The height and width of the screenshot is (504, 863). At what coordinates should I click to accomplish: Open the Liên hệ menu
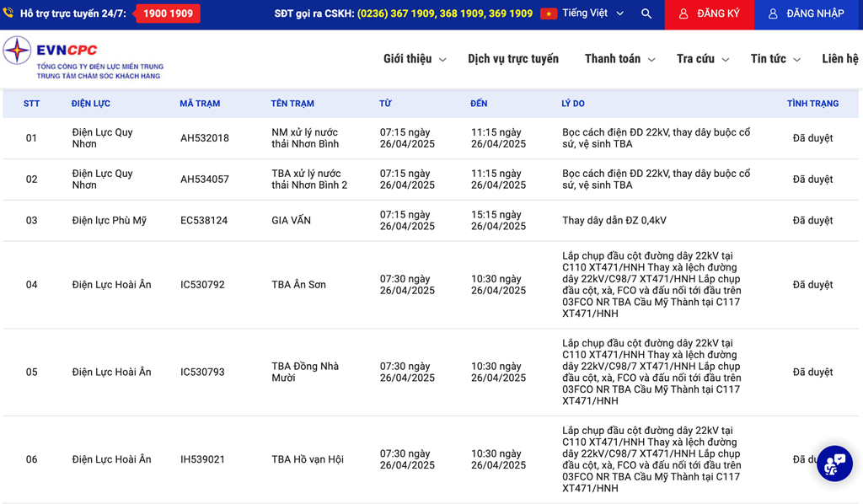tap(840, 59)
